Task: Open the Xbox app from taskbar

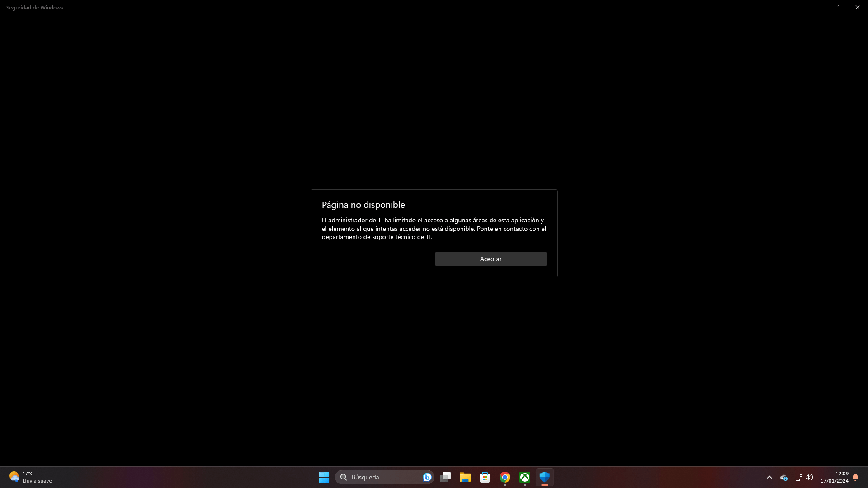Action: point(525,477)
